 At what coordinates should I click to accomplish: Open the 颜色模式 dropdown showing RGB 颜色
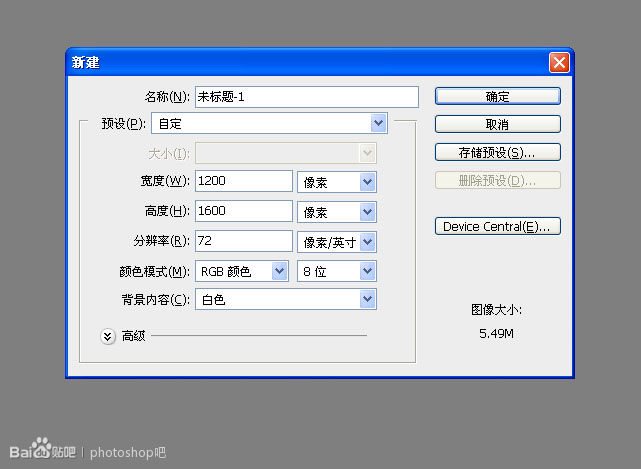[242, 271]
